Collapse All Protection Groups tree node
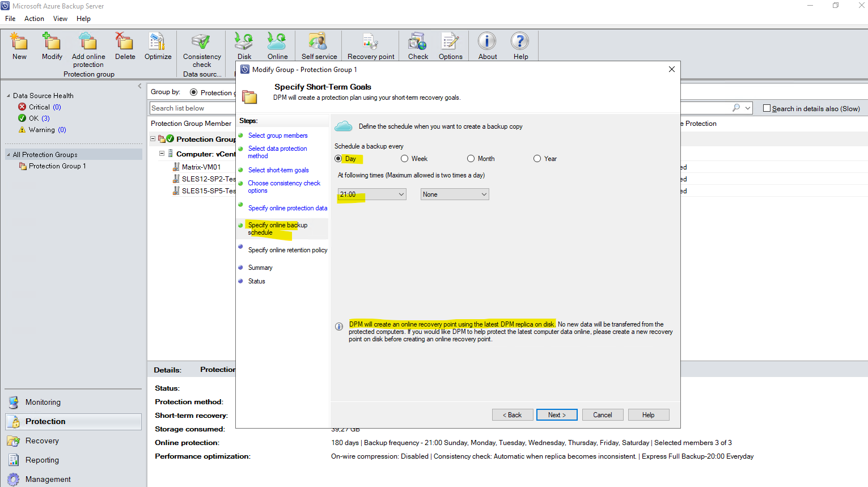This screenshot has width=868, height=487. (9, 155)
